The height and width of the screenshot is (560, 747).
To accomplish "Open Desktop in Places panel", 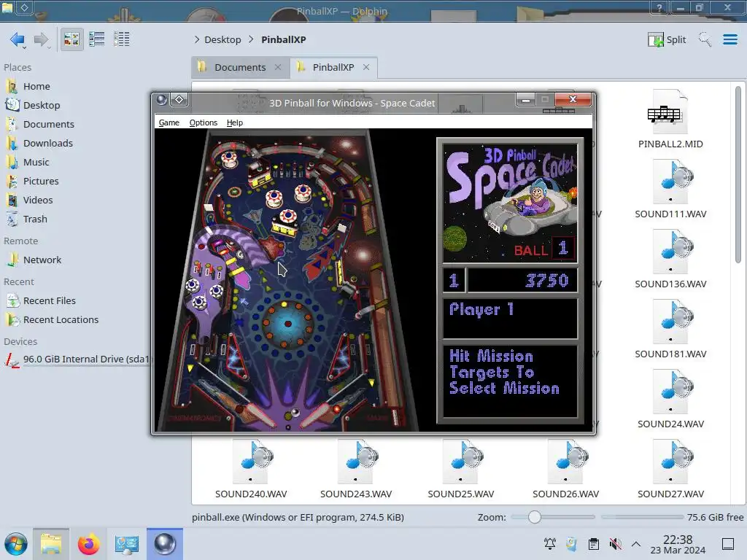I will coord(42,105).
